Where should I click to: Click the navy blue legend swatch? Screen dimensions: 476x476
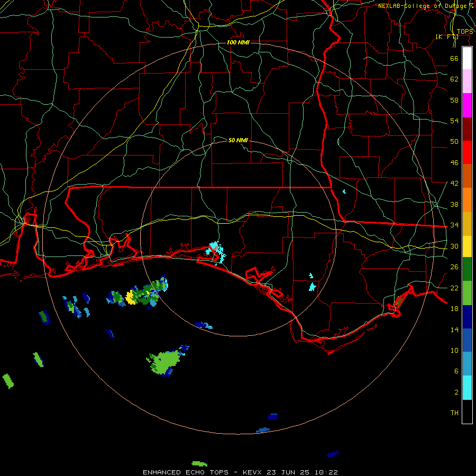(x=467, y=317)
